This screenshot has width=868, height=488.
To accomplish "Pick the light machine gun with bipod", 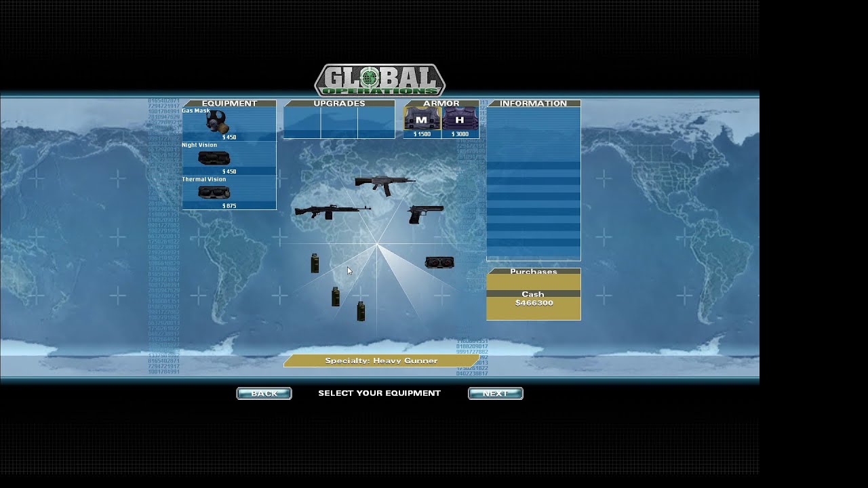I will 332,211.
